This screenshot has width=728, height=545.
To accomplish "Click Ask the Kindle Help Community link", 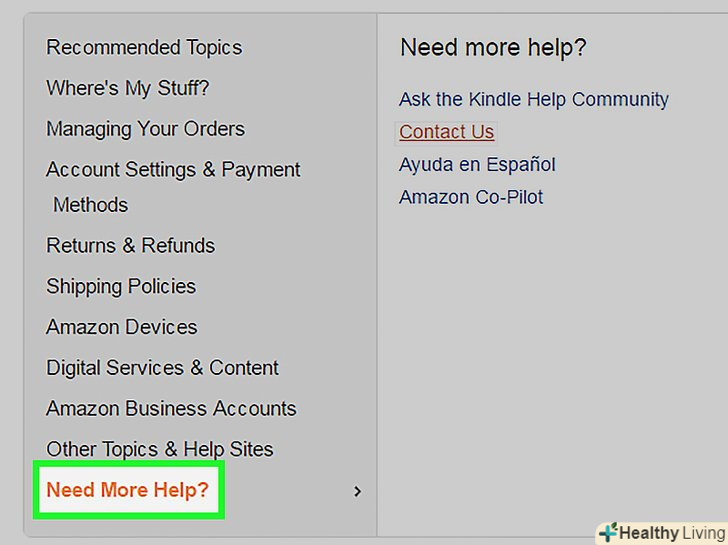I will click(534, 99).
